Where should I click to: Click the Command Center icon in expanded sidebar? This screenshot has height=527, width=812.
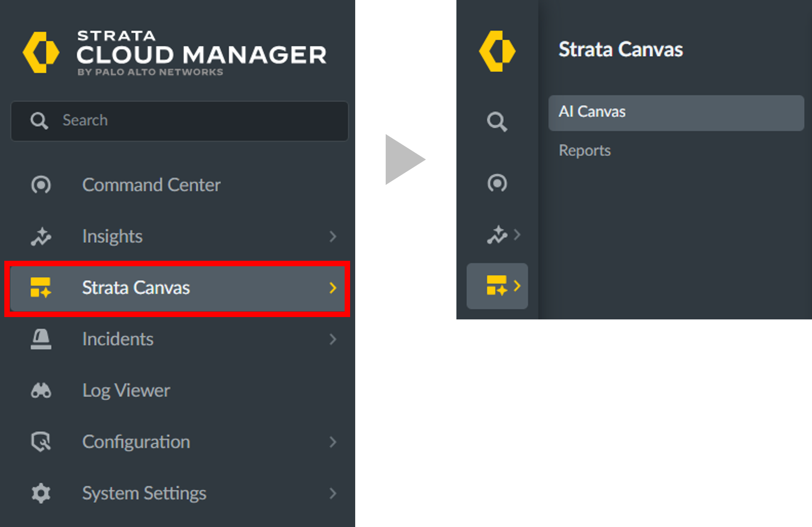(41, 185)
